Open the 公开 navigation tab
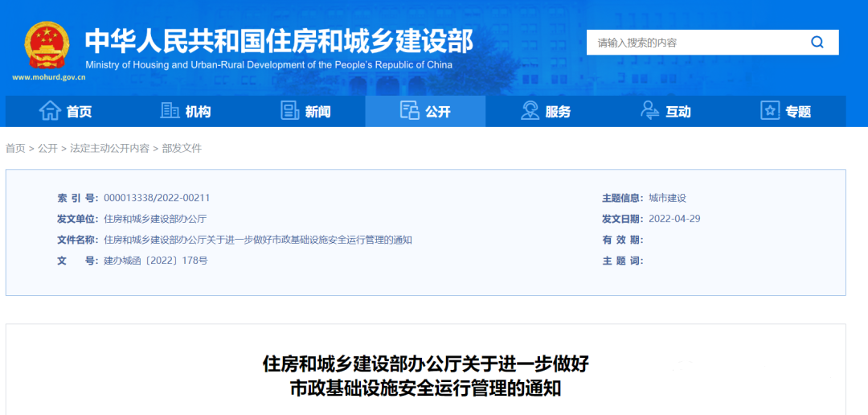 [425, 111]
